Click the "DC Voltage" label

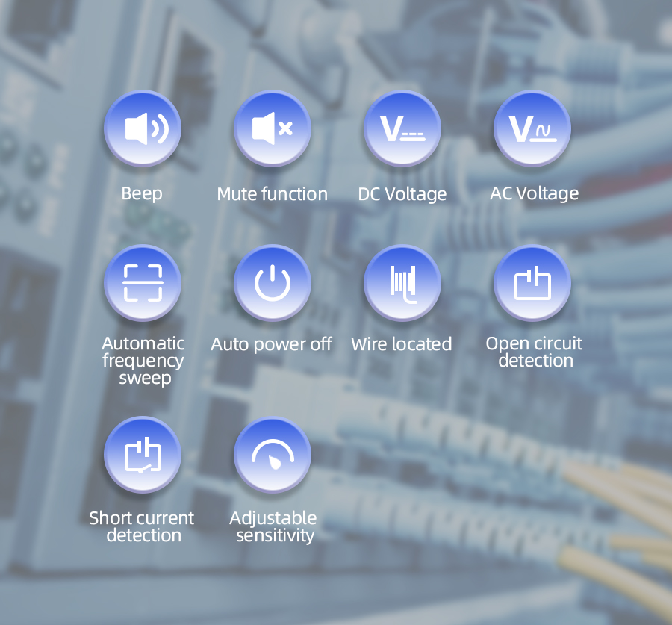click(x=402, y=194)
